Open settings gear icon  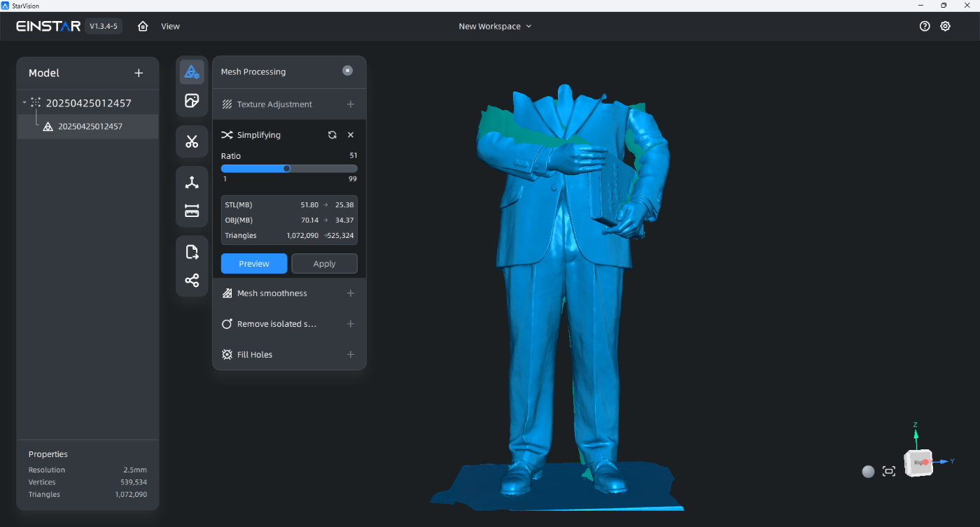pyautogui.click(x=945, y=27)
